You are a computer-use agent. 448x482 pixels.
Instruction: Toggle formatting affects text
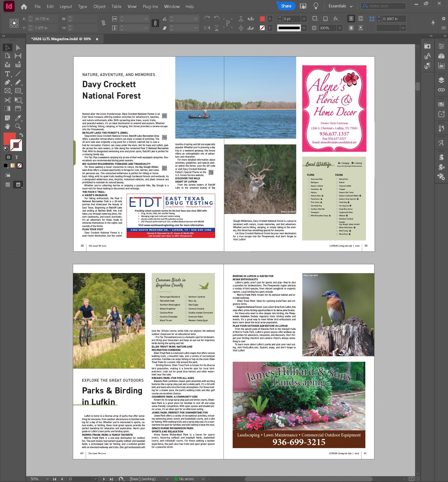click(x=17, y=157)
